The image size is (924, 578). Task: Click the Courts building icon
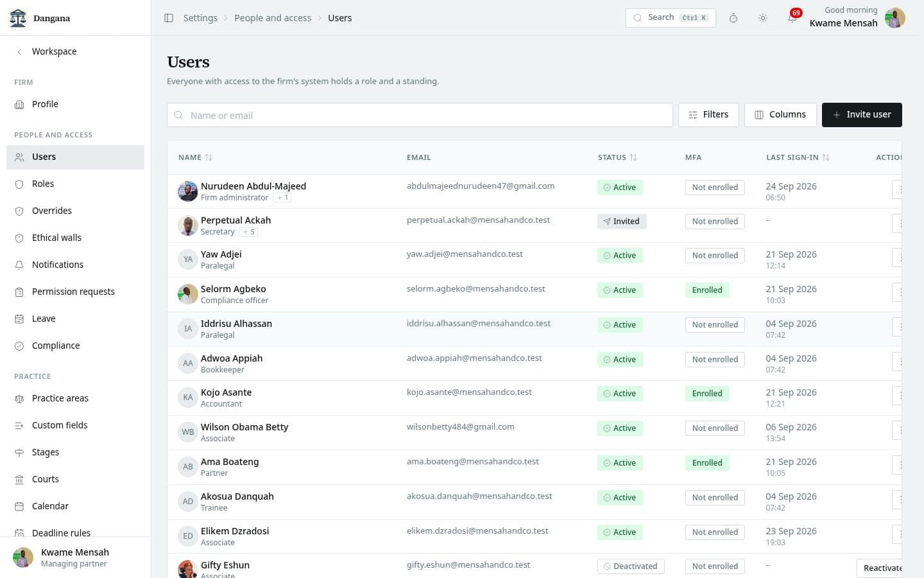click(x=19, y=479)
